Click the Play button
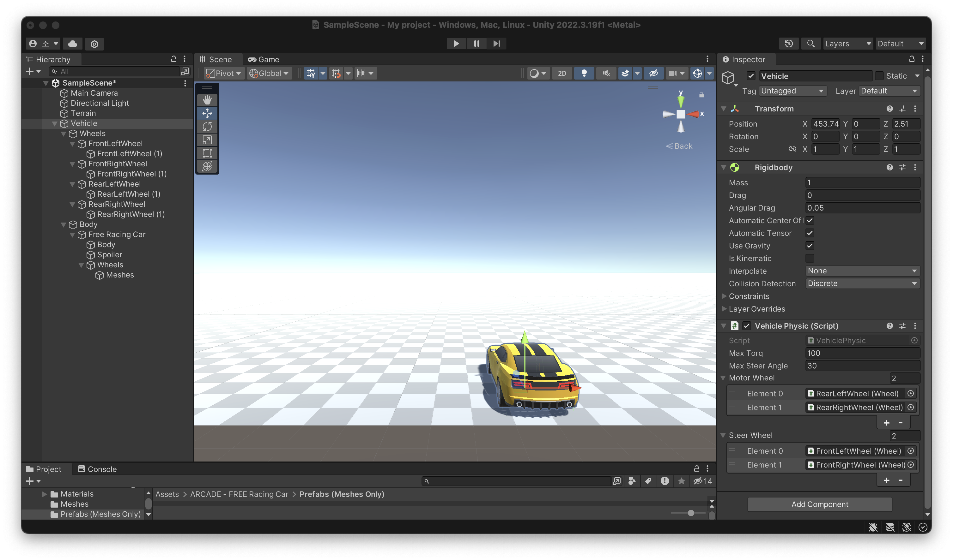Image resolution: width=953 pixels, height=560 pixels. [456, 44]
